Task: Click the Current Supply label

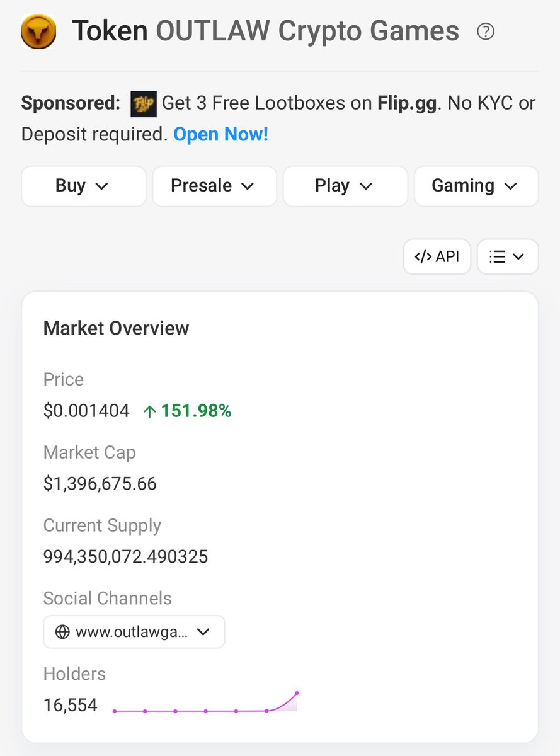Action: (102, 525)
